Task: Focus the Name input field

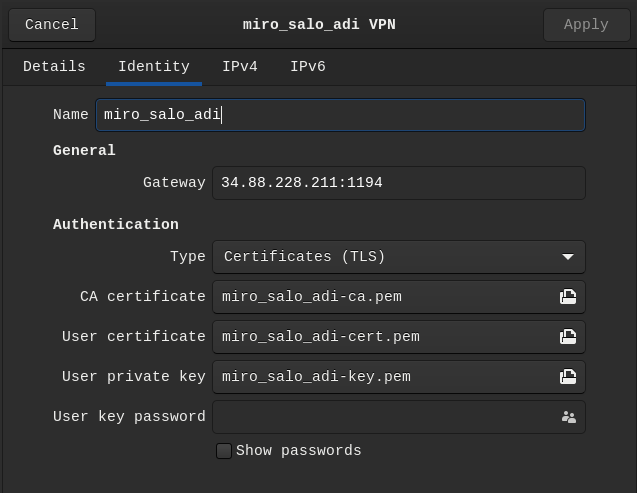Action: [340, 115]
